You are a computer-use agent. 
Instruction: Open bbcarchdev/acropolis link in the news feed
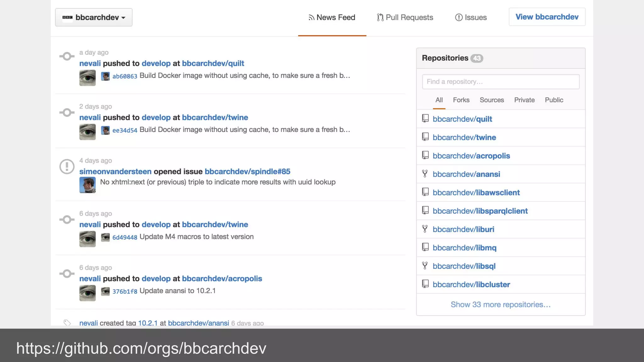(x=222, y=279)
